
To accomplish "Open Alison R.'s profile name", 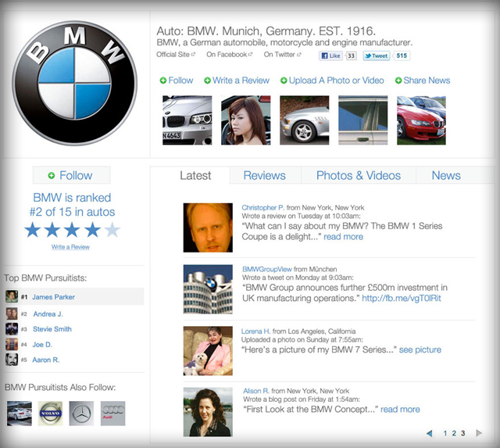I will click(256, 391).
